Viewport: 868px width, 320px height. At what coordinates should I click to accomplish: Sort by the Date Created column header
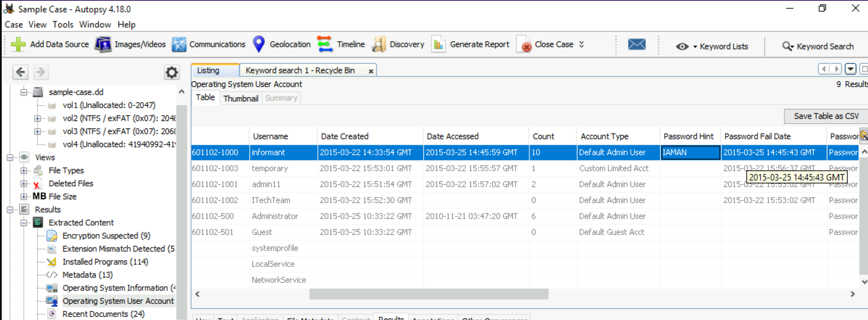(x=370, y=136)
